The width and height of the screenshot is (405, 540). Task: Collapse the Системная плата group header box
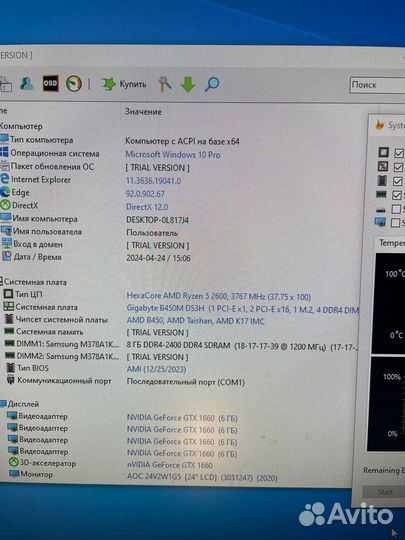pyautogui.click(x=1, y=281)
